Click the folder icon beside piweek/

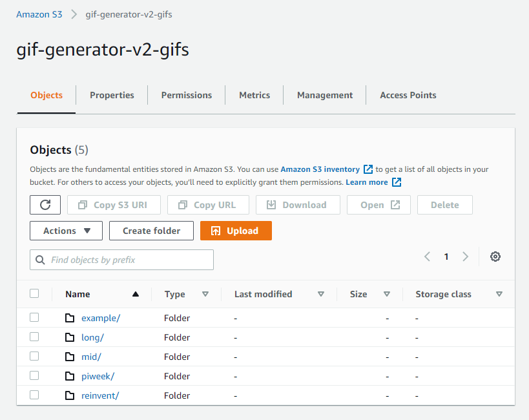pos(70,376)
